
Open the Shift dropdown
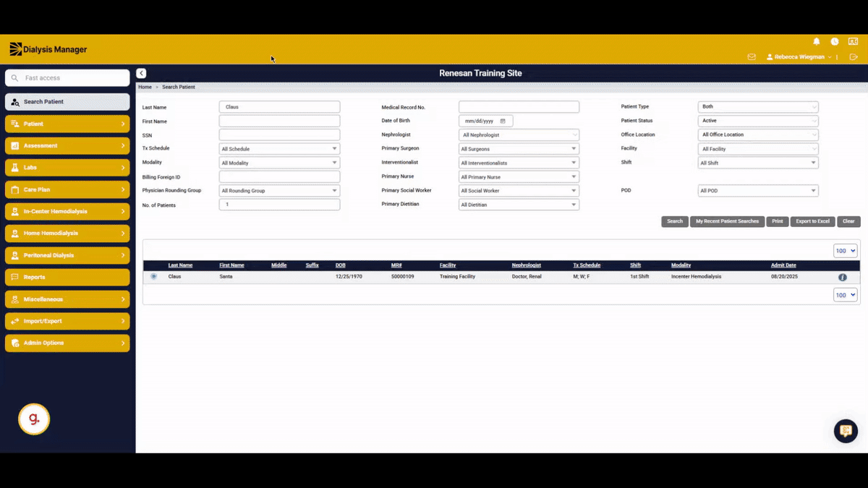pyautogui.click(x=759, y=163)
